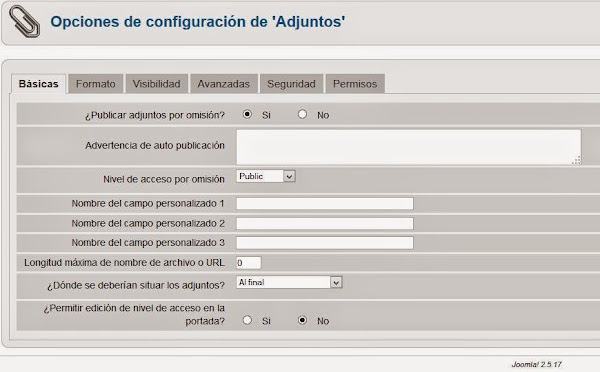
Task: Select the Básicas tab
Action: [39, 84]
